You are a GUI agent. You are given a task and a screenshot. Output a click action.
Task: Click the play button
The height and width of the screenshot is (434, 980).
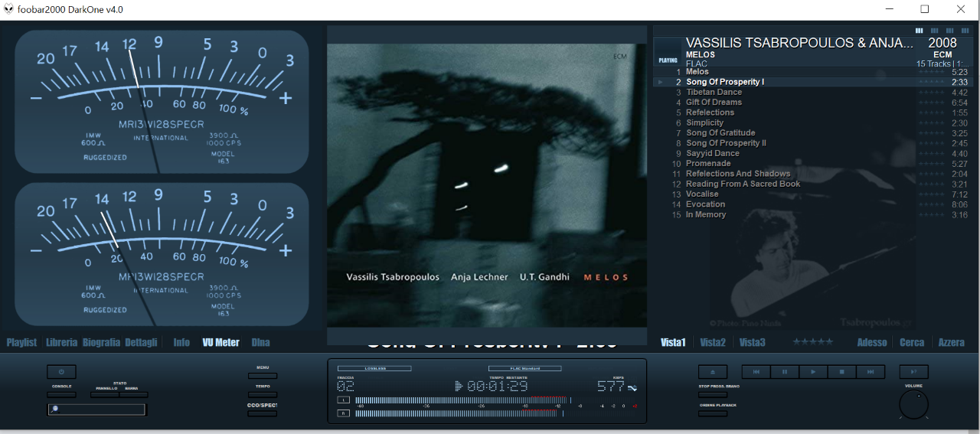coord(813,372)
